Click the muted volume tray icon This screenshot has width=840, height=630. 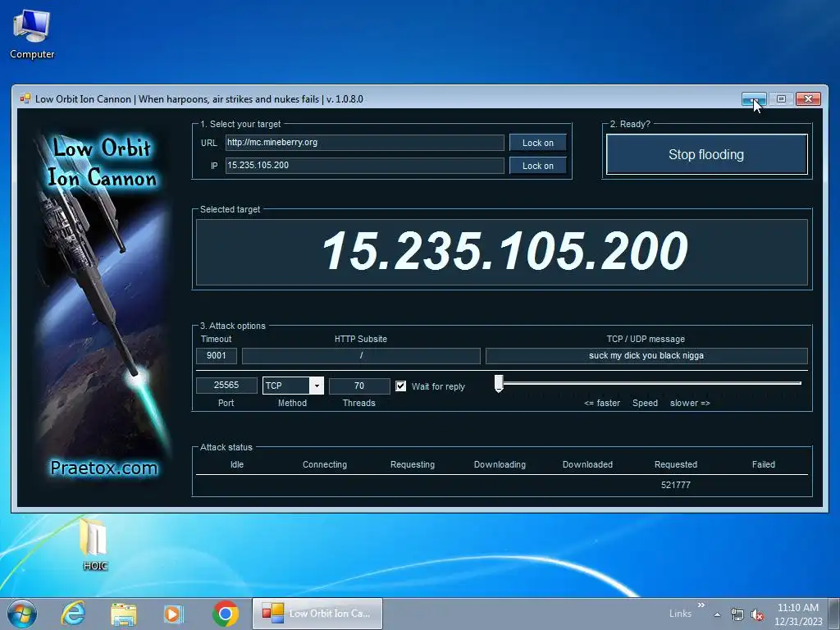point(757,614)
